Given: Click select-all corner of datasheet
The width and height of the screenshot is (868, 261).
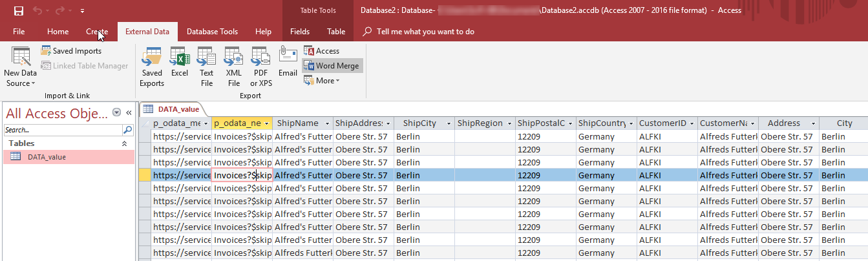Looking at the screenshot, I should [x=145, y=123].
